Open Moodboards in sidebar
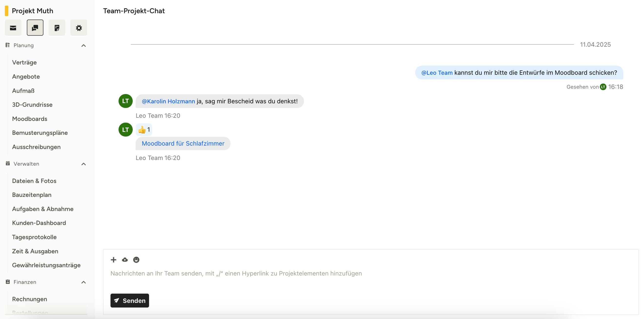The height and width of the screenshot is (319, 644). point(30,119)
